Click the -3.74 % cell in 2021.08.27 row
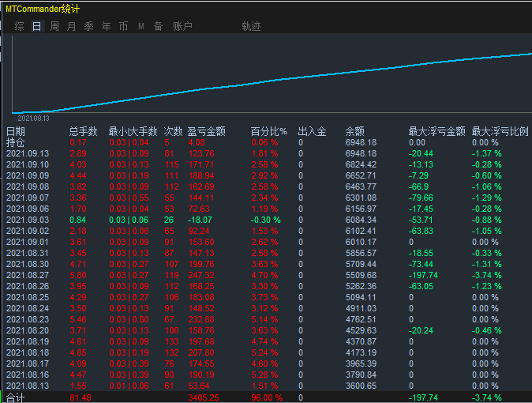Screen dimensions: 532x403 coord(486,275)
